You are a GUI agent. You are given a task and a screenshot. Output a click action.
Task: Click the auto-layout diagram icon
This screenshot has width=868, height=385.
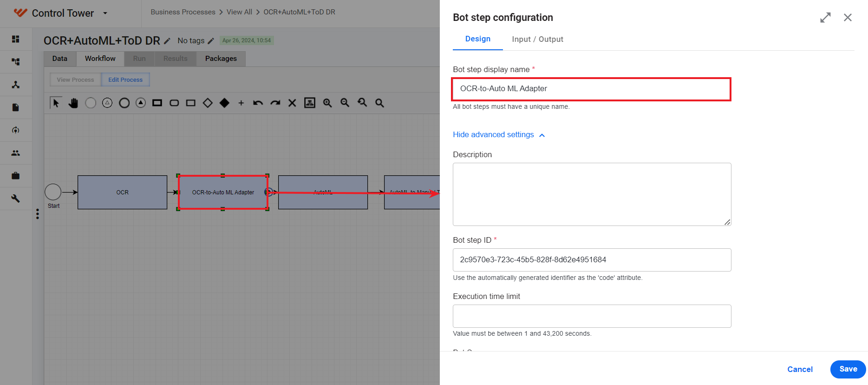(310, 103)
